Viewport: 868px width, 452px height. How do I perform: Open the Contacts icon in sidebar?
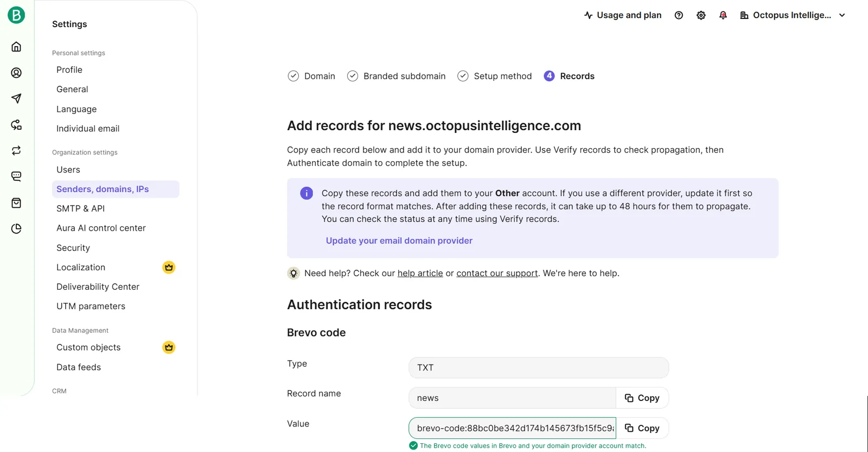[x=16, y=73]
